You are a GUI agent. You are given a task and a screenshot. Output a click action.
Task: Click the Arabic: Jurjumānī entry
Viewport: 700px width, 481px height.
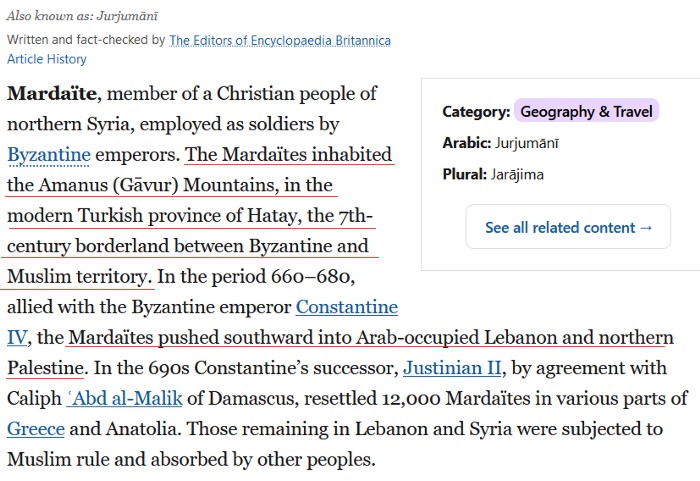[500, 143]
